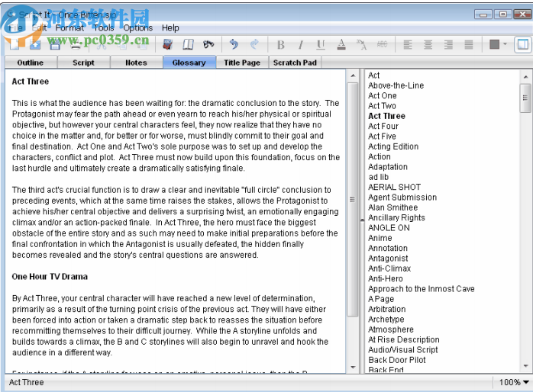The height and width of the screenshot is (392, 533).
Task: Click the save disk icon
Action: coord(55,44)
